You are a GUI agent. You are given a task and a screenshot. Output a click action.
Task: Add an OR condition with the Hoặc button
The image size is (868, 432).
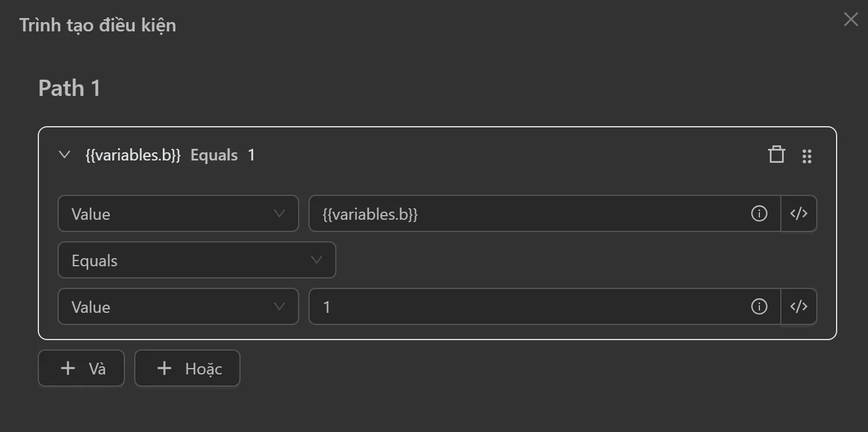pyautogui.click(x=187, y=368)
